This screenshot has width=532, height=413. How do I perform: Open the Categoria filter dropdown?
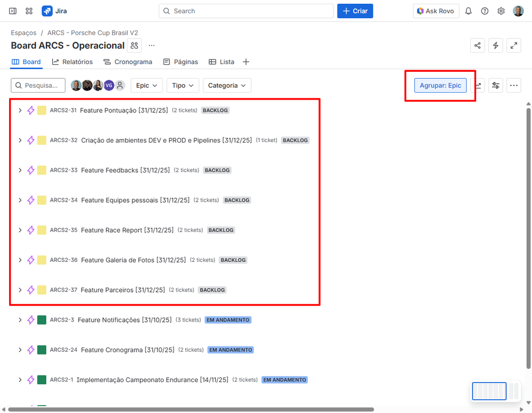(x=227, y=85)
